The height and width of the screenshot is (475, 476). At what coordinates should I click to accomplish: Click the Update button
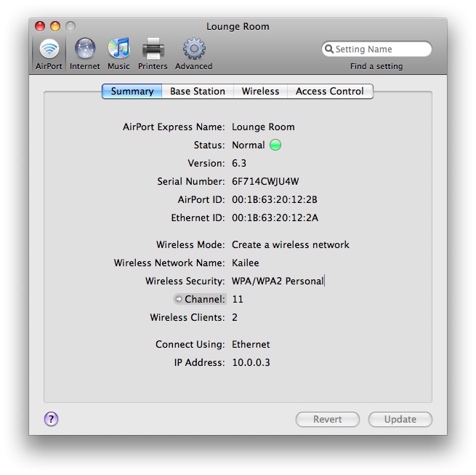click(x=400, y=420)
